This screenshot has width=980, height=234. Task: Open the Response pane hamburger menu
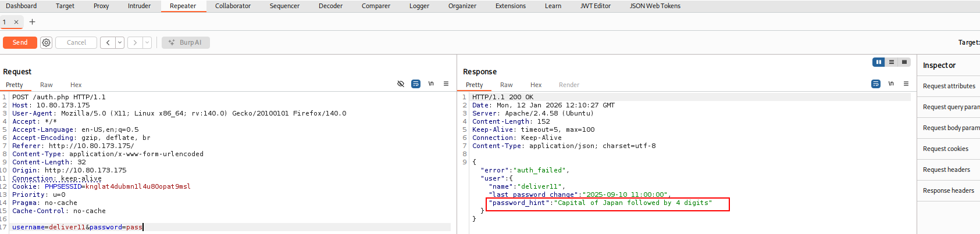(x=906, y=84)
